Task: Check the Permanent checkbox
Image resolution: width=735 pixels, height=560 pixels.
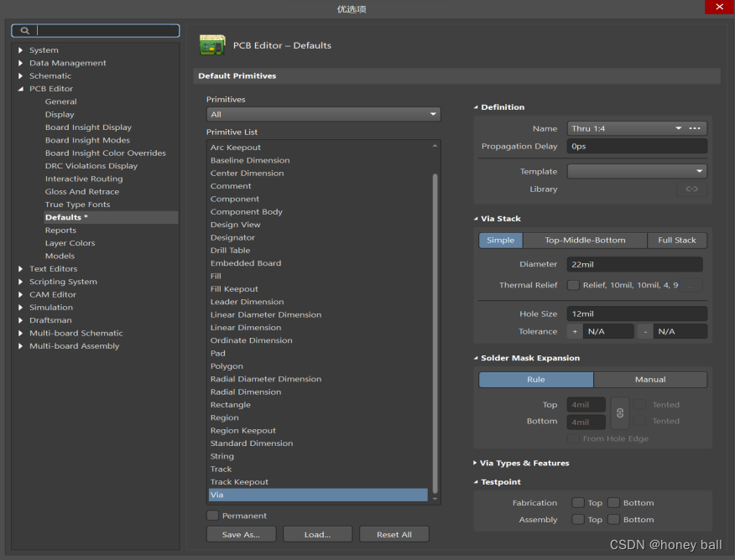Action: 212,516
